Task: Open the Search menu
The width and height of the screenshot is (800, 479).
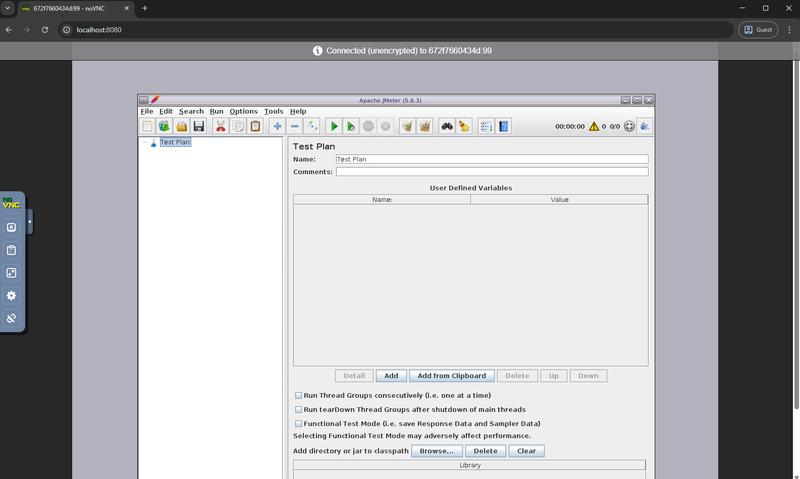Action: pyautogui.click(x=191, y=111)
